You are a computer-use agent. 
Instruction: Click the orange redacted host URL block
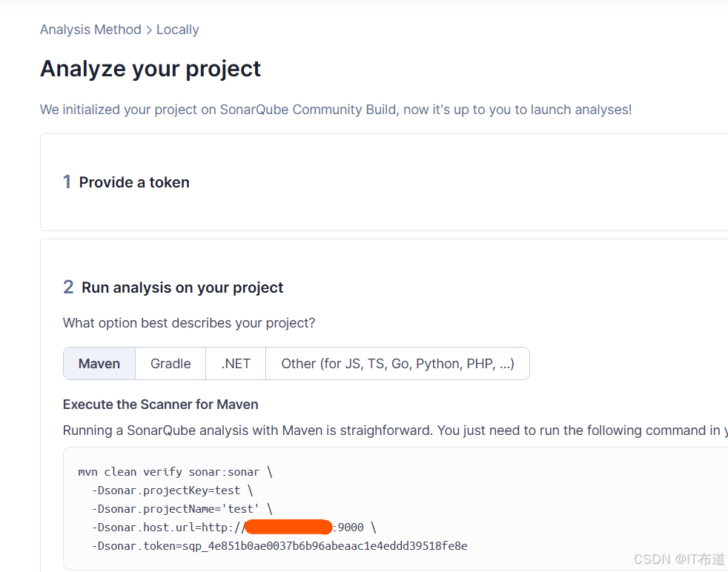click(x=288, y=527)
